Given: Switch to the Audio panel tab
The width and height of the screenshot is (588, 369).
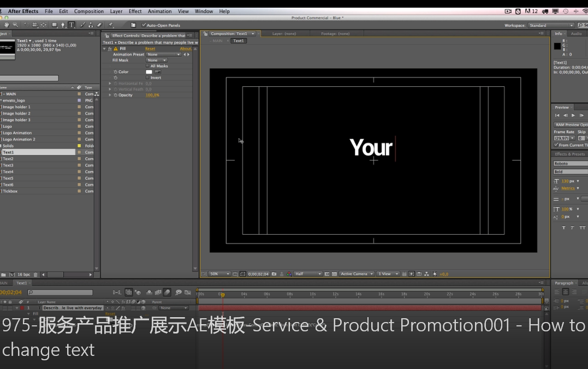Looking at the screenshot, I should pyautogui.click(x=576, y=34).
